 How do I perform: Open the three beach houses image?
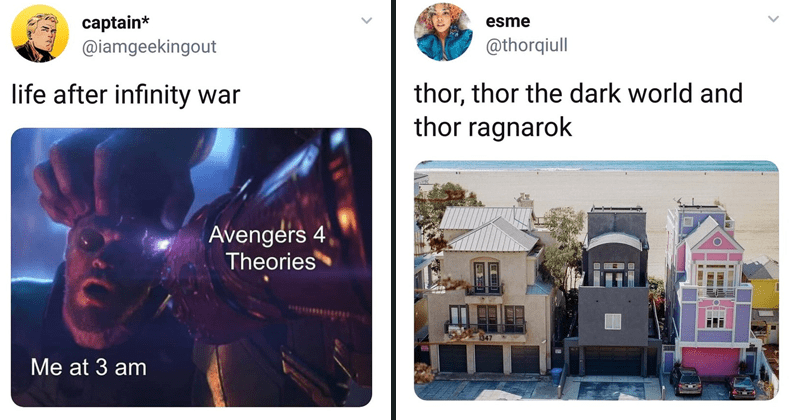[596, 281]
